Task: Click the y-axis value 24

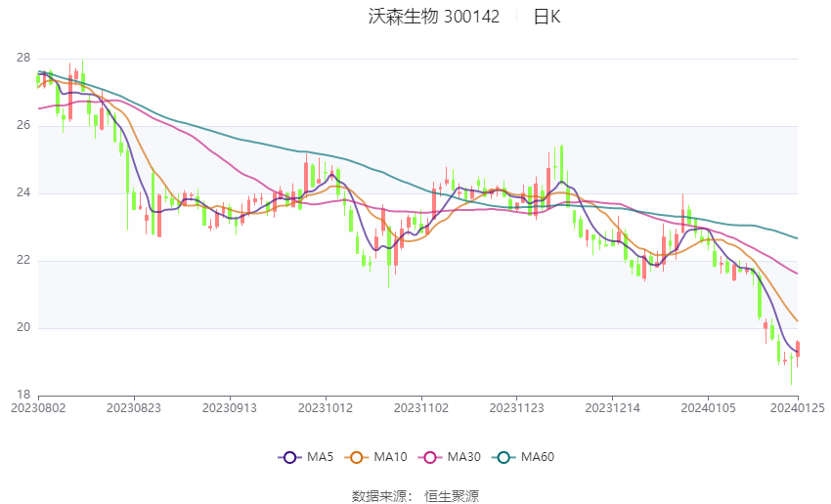Action: click(23, 192)
